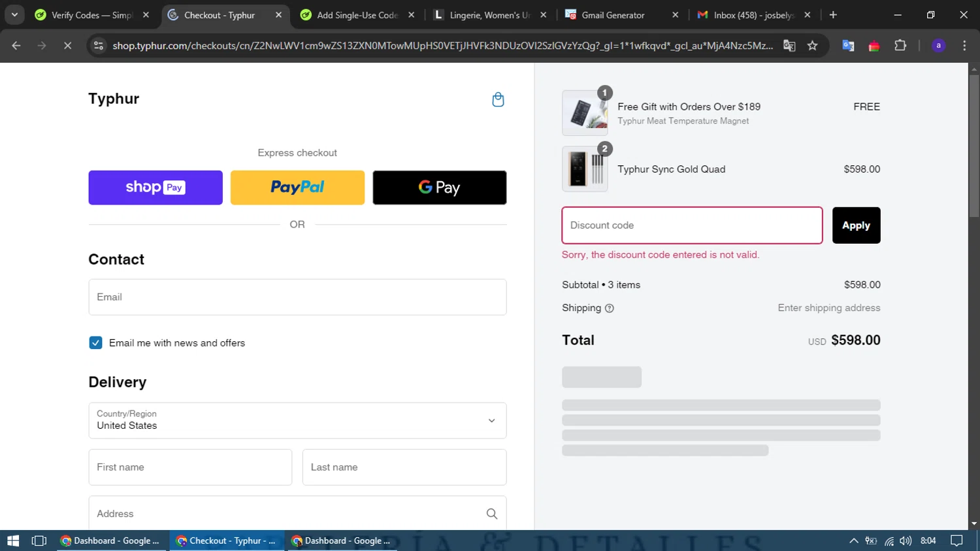This screenshot has height=551, width=980.
Task: Toggle Email me with news and offers
Action: coord(95,343)
